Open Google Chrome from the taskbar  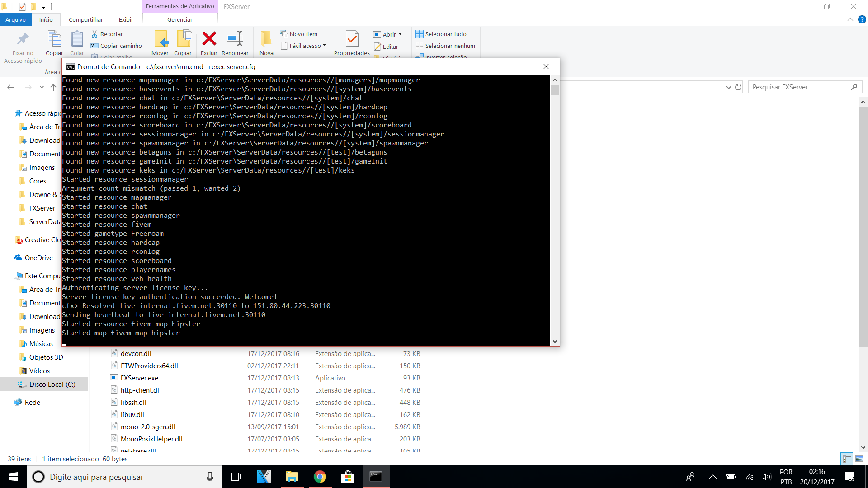tap(320, 477)
